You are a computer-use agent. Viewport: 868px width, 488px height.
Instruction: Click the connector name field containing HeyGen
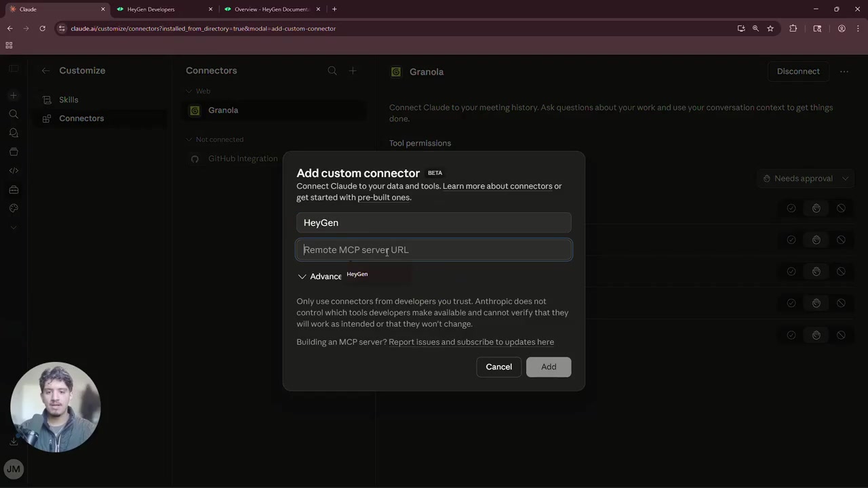(x=434, y=223)
